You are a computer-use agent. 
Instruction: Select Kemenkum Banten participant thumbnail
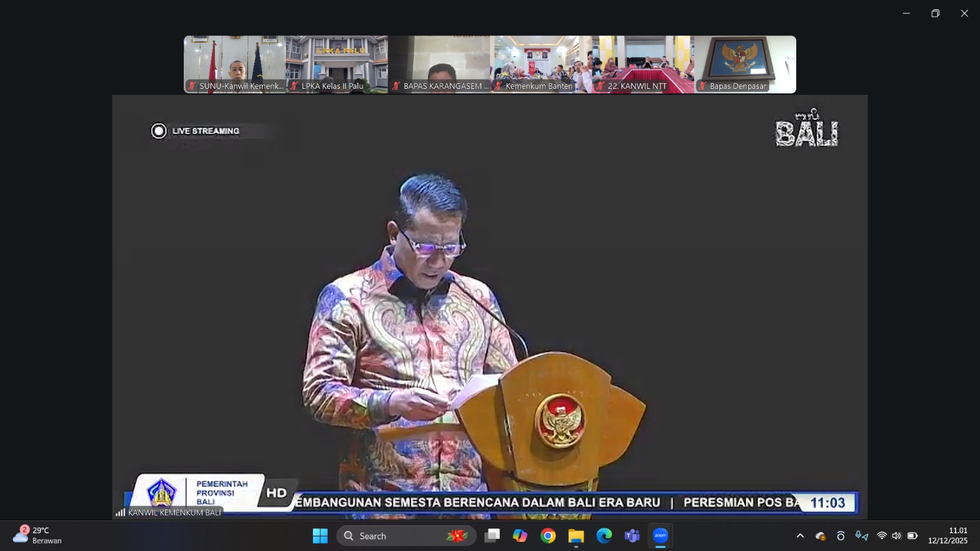click(541, 64)
